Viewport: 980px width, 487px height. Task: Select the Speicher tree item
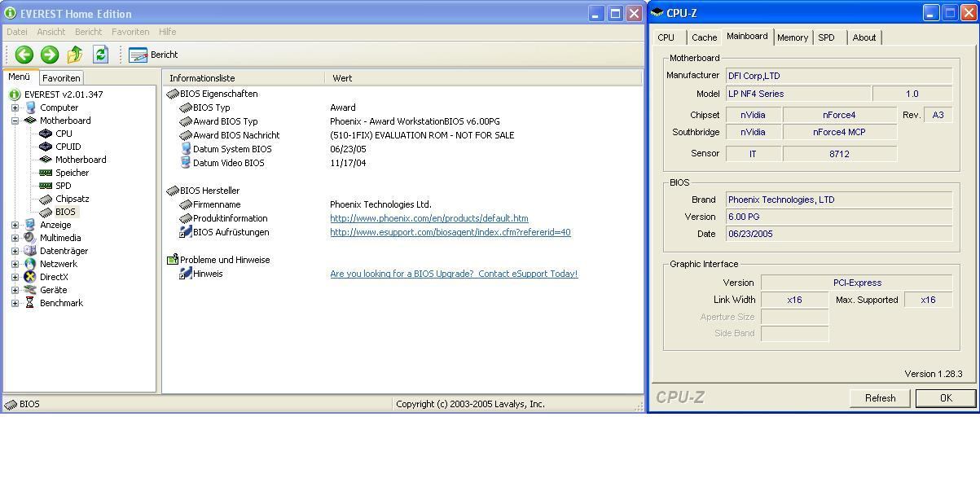[72, 173]
